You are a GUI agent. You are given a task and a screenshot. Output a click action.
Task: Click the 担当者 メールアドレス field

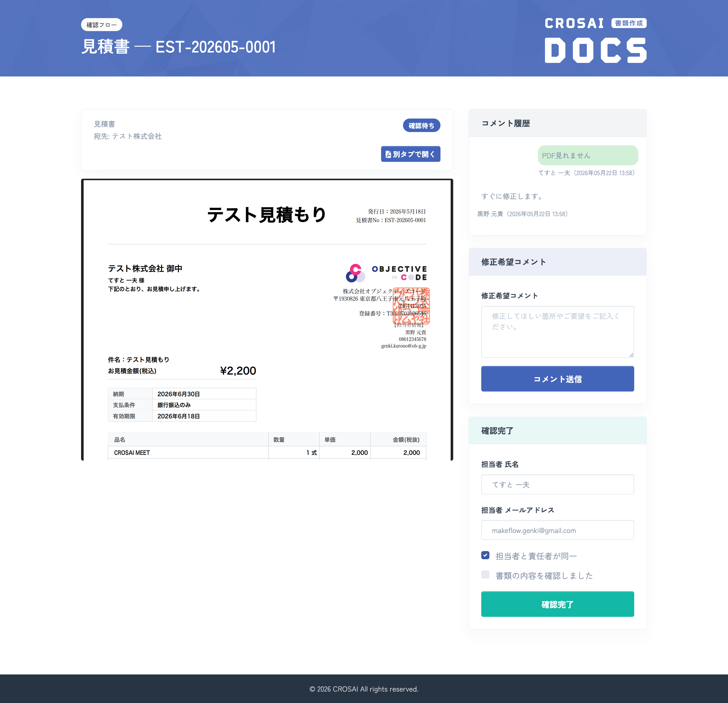point(557,530)
